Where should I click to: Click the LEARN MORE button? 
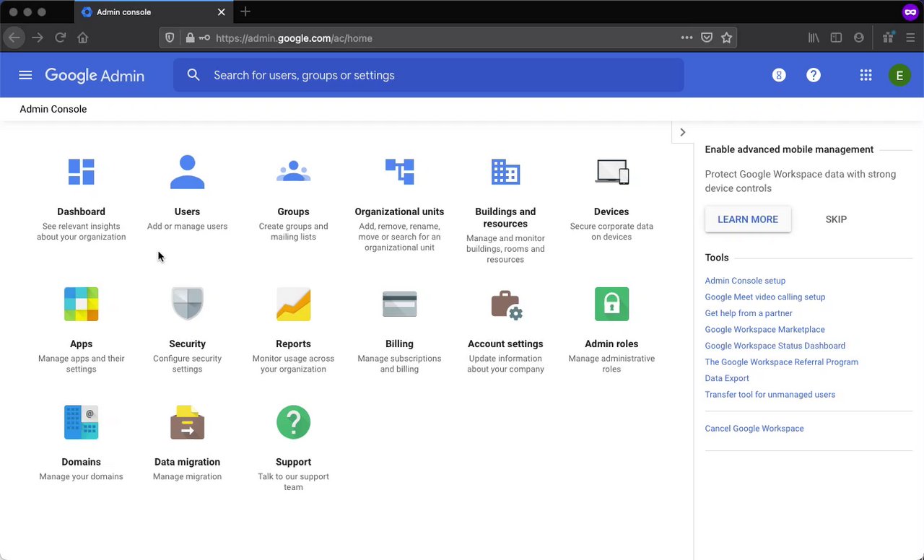point(748,219)
